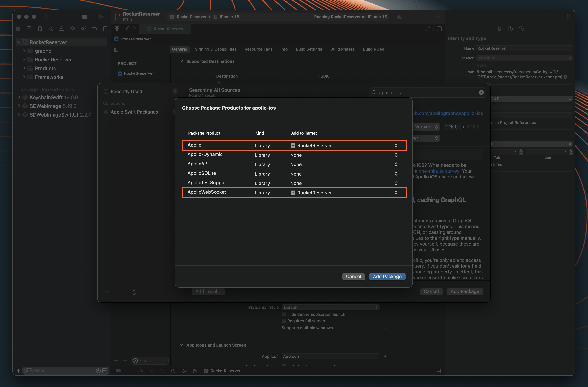This screenshot has height=387, width=588.
Task: Open the Find navigator magnifier icon
Action: pos(51,29)
